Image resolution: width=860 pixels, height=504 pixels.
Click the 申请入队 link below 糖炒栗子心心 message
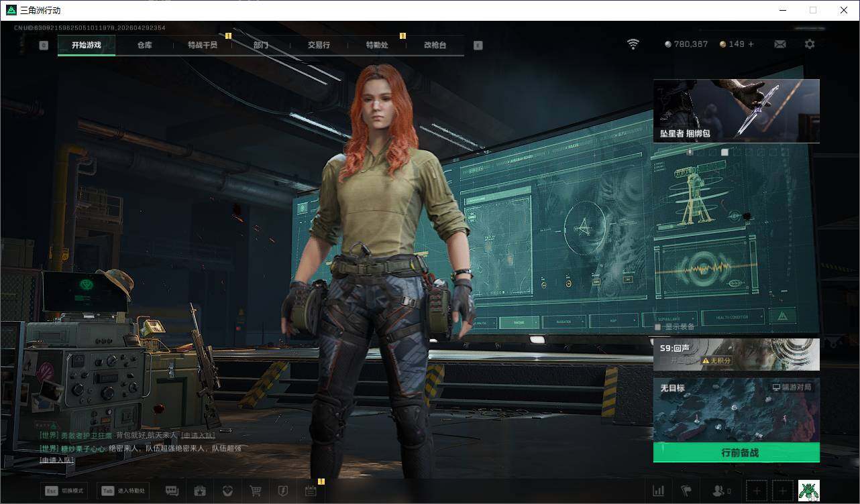pos(57,460)
